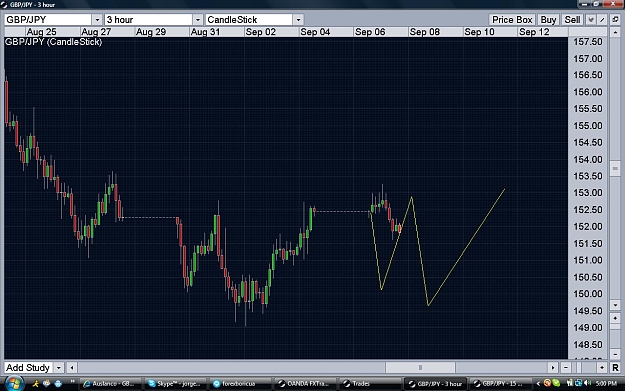Open the OANDA FXTrade taskbar window
The height and width of the screenshot is (391, 625).
pyautogui.click(x=305, y=383)
